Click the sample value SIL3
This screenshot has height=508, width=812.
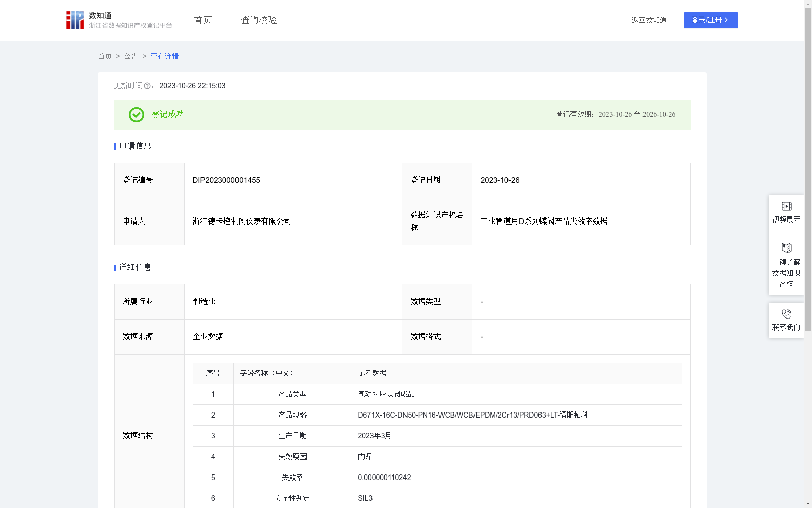[x=365, y=498]
